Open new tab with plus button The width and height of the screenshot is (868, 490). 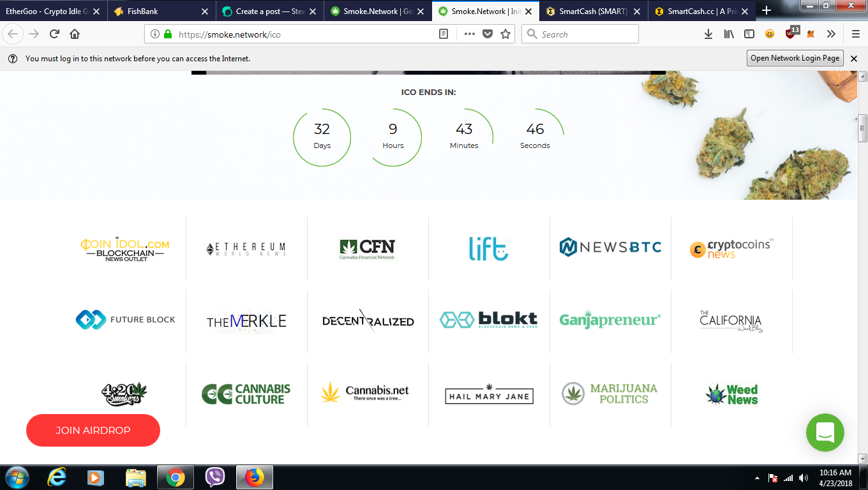click(x=767, y=11)
